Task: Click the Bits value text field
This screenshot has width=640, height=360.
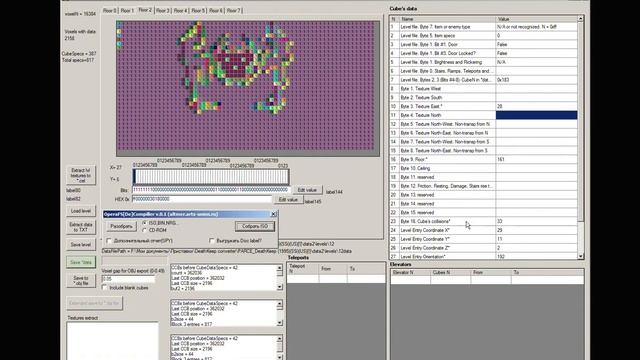Action: click(211, 190)
